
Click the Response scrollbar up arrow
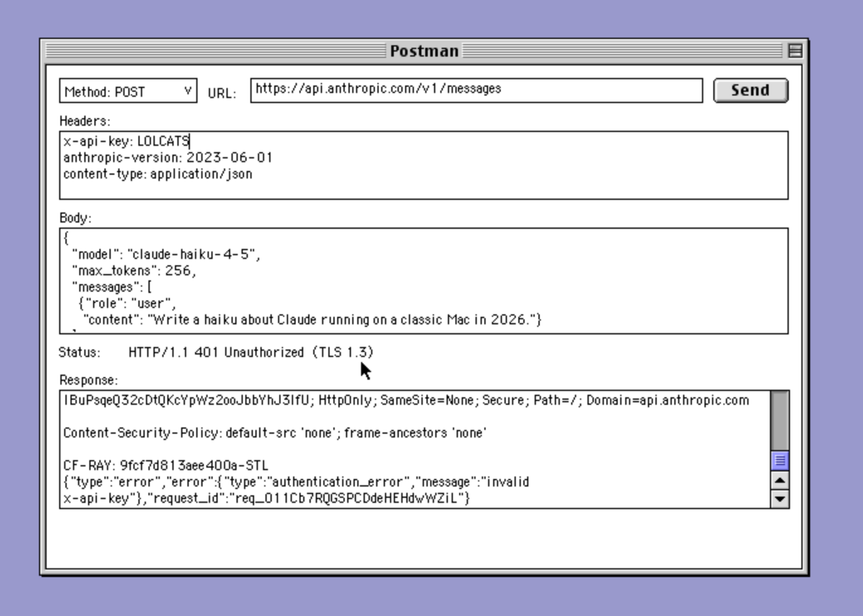pyautogui.click(x=780, y=481)
